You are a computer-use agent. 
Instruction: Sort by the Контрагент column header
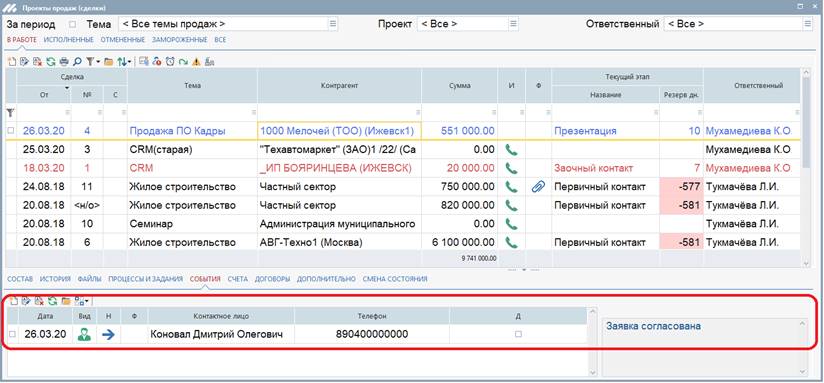pyautogui.click(x=339, y=86)
